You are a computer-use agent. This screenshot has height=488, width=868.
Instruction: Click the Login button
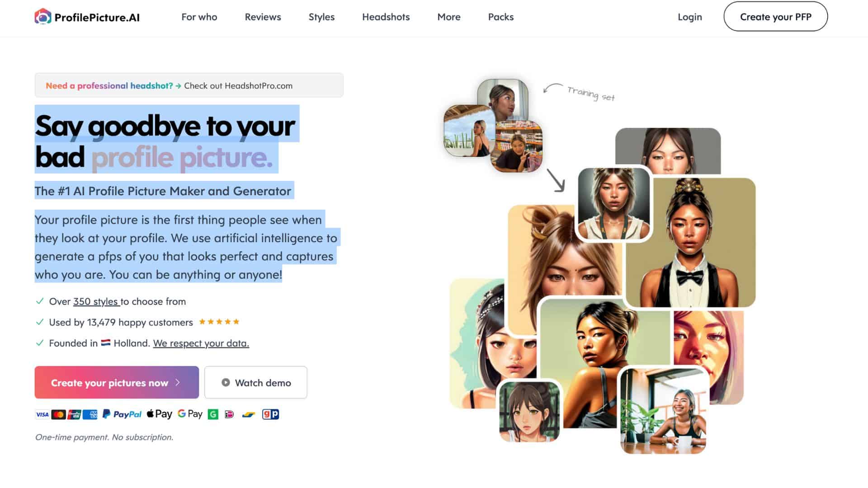(690, 17)
